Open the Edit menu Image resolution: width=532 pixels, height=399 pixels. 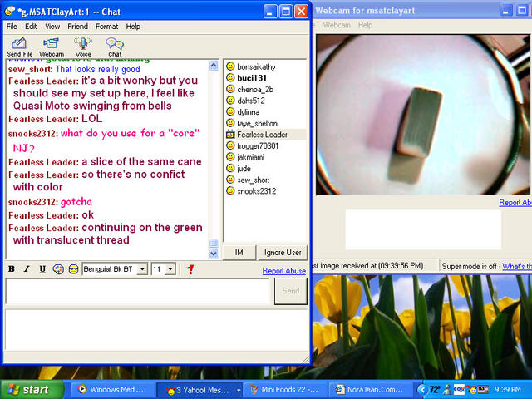(31, 27)
